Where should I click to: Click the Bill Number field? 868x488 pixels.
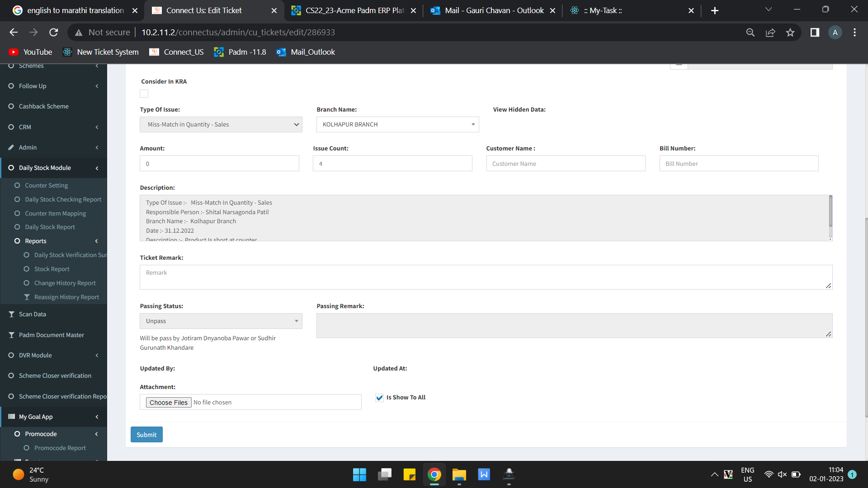pyautogui.click(x=739, y=164)
